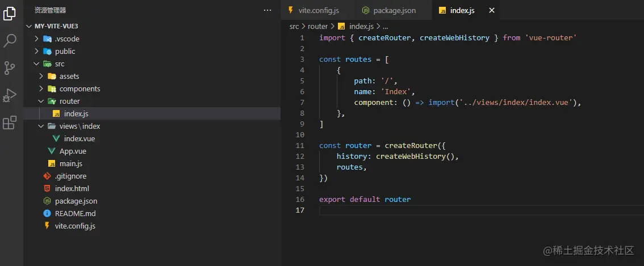Click the HTML5 icon beside index.html
Image resolution: width=644 pixels, height=266 pixels.
point(47,188)
